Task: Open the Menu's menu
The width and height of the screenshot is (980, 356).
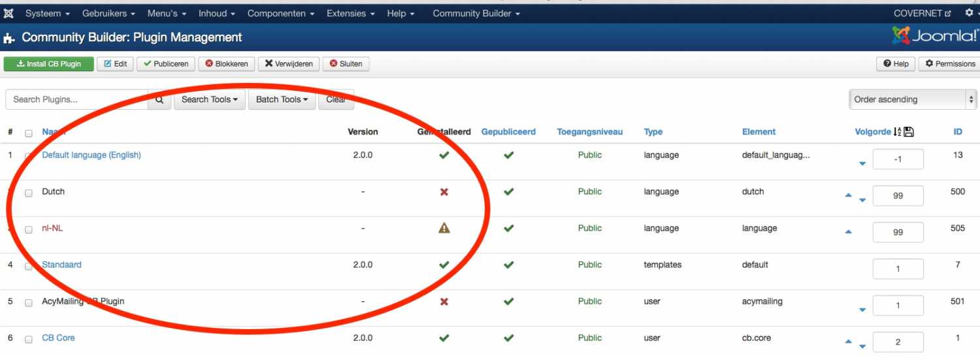Action: [167, 13]
